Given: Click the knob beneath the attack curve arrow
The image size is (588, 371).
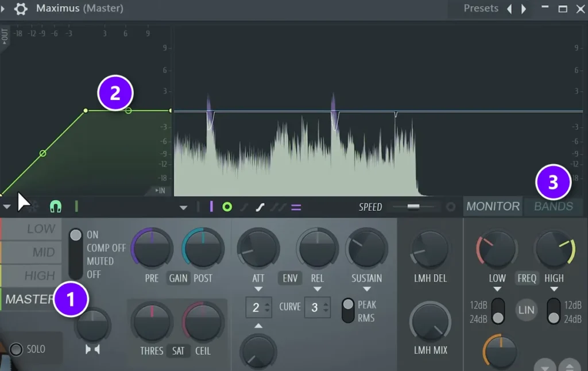Looking at the screenshot, I should tap(258, 352).
